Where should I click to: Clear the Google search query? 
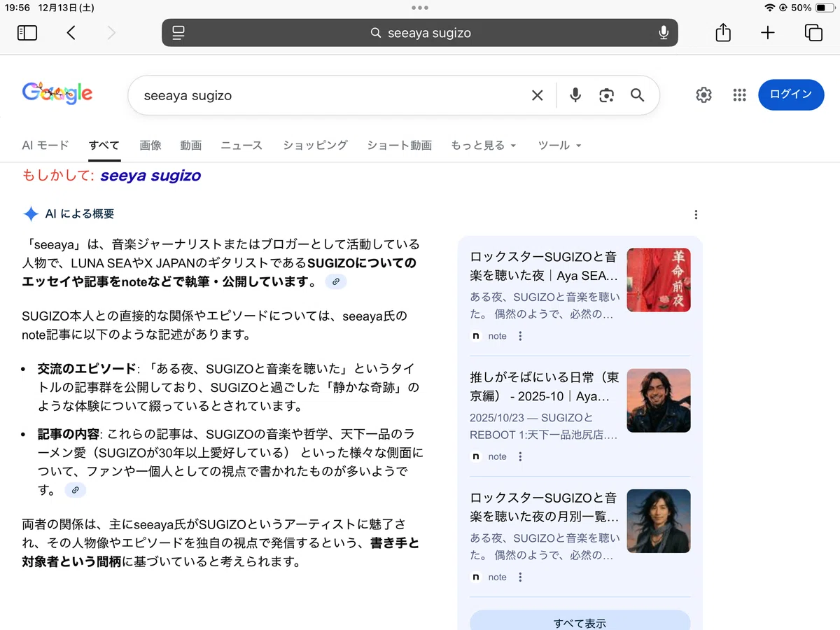pyautogui.click(x=537, y=95)
